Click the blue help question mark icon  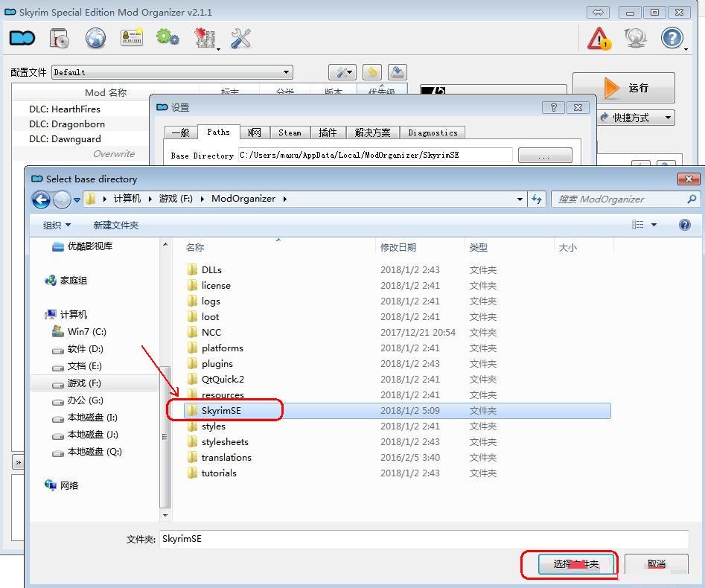click(672, 38)
